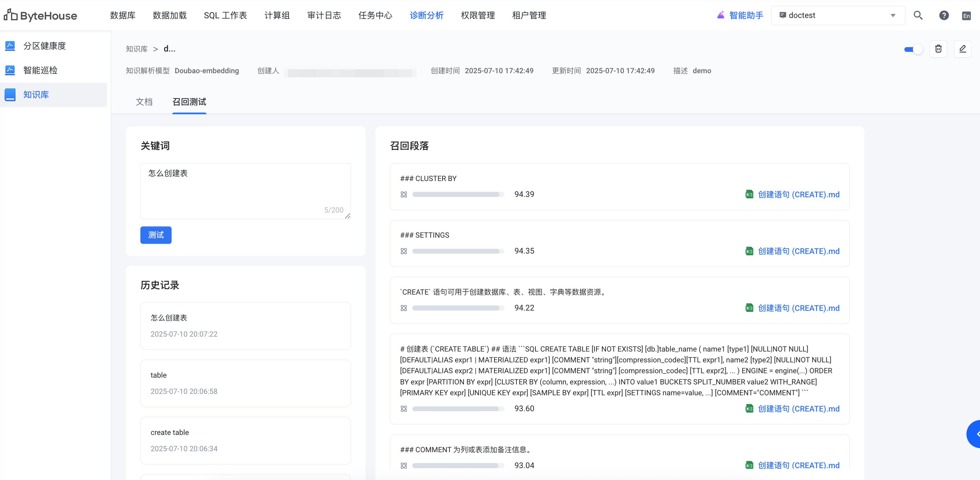Switch language with the En icon
Image resolution: width=980 pixels, height=480 pixels.
point(966,16)
